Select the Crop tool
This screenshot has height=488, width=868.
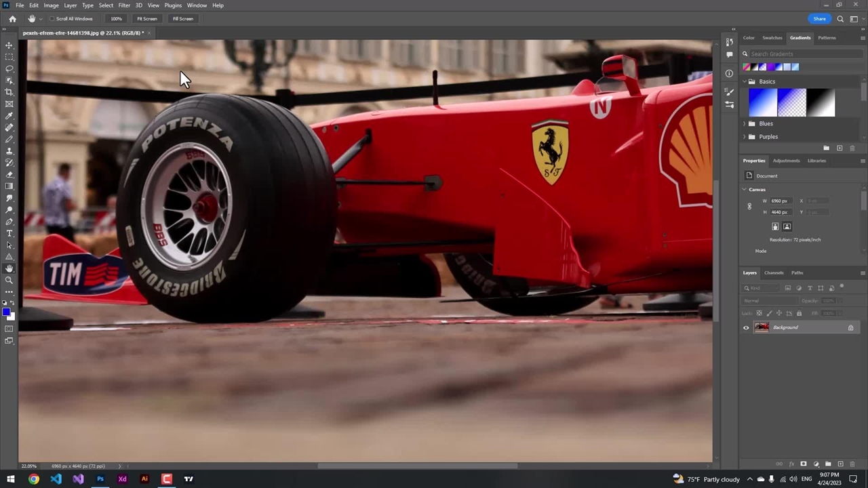[9, 92]
